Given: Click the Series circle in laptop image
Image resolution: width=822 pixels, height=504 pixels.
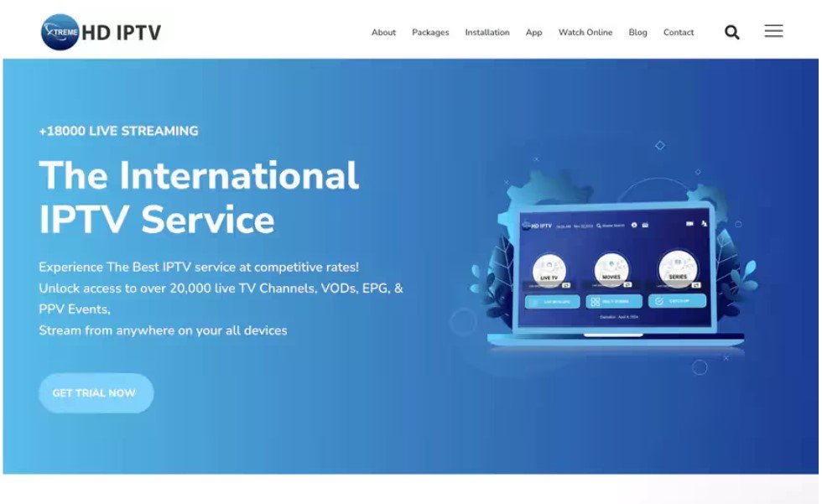Looking at the screenshot, I should coord(677,268).
